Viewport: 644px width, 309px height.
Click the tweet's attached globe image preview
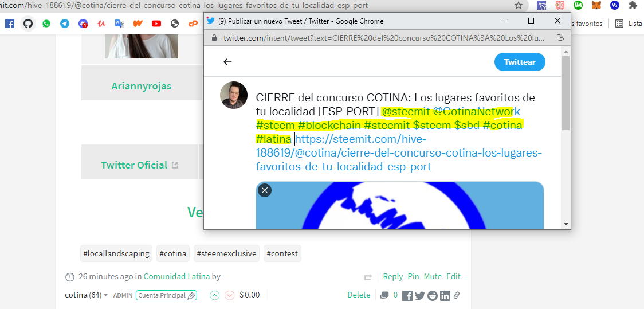(x=399, y=205)
